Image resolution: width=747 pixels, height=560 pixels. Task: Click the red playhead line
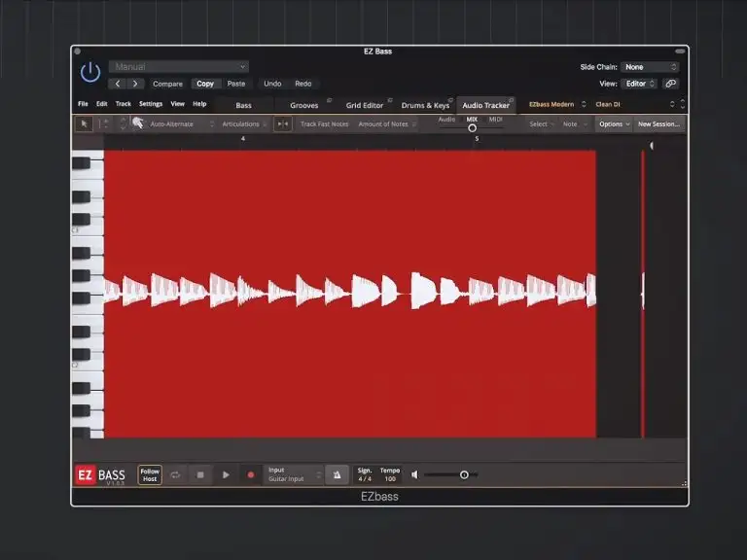click(643, 294)
